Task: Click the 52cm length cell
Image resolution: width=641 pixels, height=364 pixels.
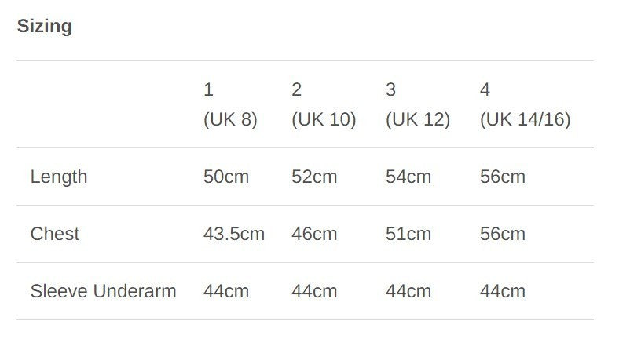Action: click(314, 177)
